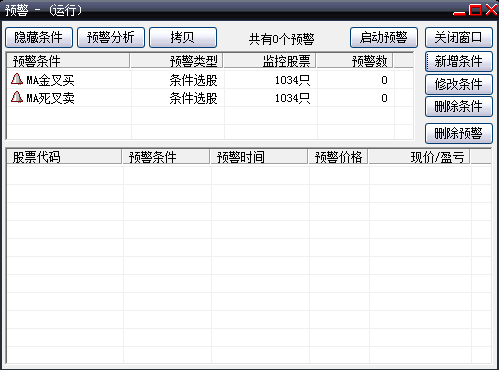This screenshot has height=370, width=499.
Task: Add a condition via 新增条件
Action: 459,61
